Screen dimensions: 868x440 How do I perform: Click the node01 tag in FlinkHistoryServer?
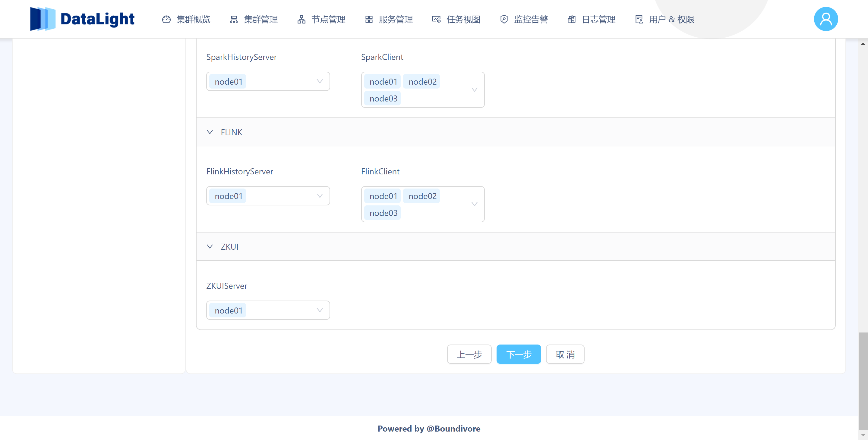[x=228, y=196]
